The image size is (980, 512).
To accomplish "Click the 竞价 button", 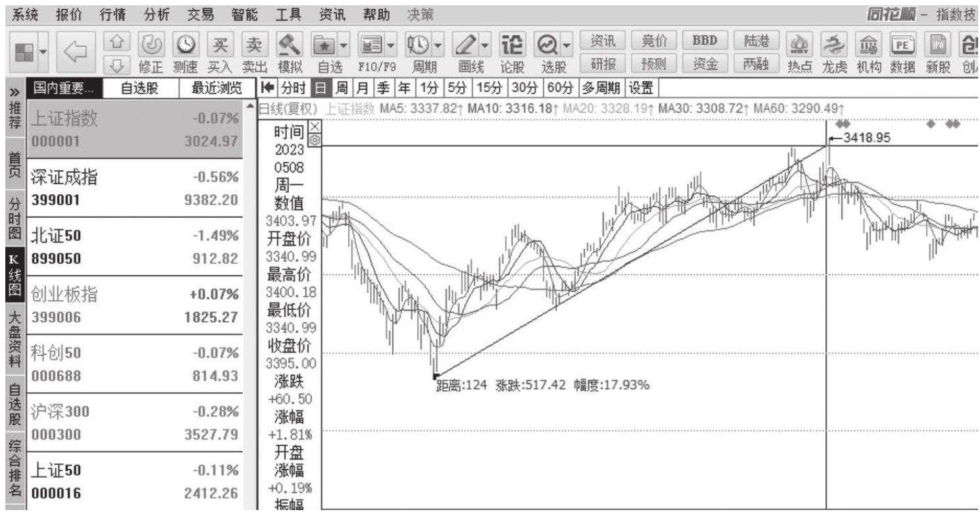I will tap(654, 41).
